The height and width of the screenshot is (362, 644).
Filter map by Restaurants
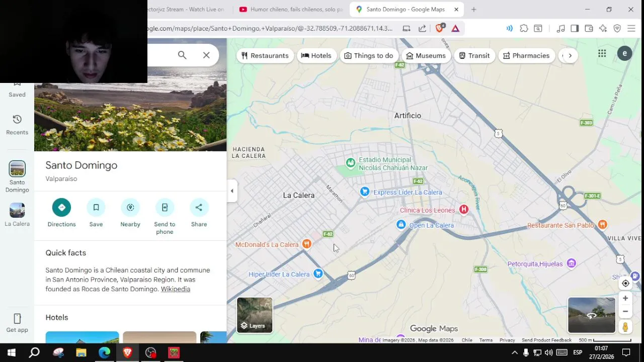(x=265, y=55)
